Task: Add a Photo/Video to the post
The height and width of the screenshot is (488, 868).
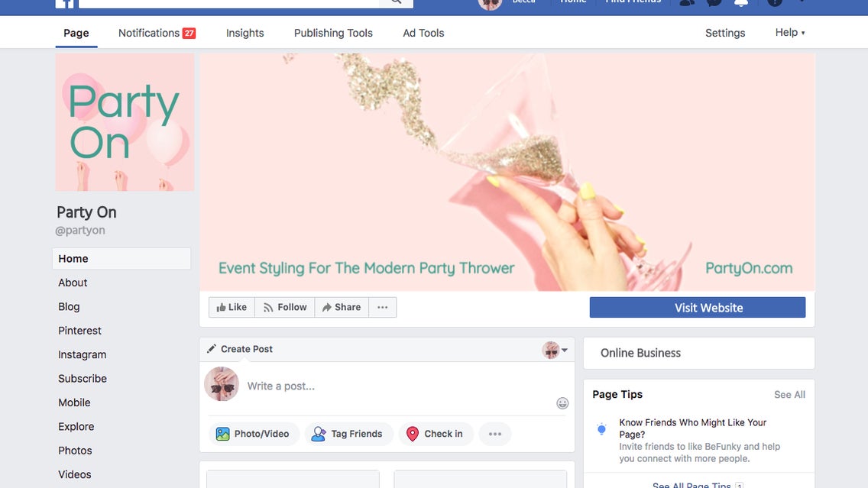Action: point(254,434)
